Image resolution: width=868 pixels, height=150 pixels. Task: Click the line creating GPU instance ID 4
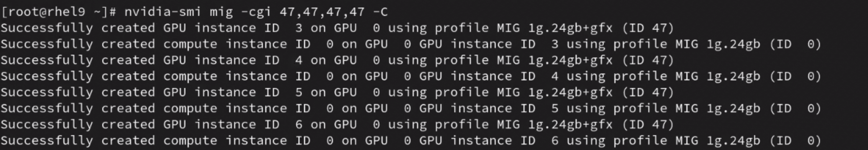coord(337,60)
